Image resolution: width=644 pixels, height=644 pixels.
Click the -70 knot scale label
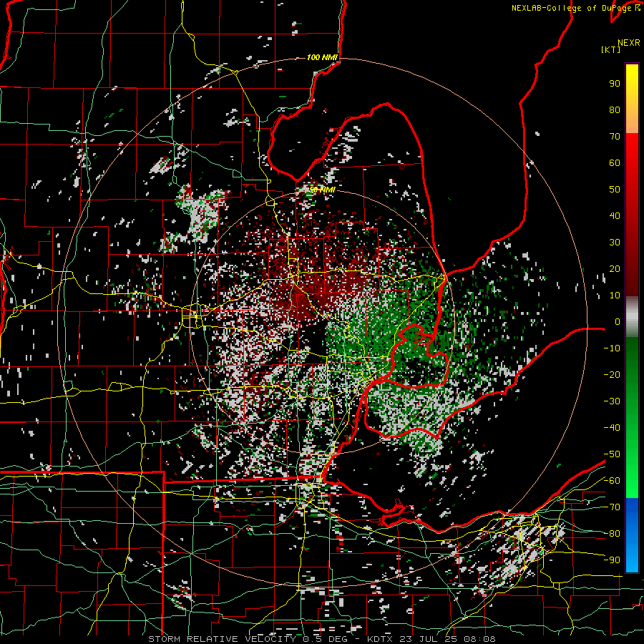pos(612,507)
